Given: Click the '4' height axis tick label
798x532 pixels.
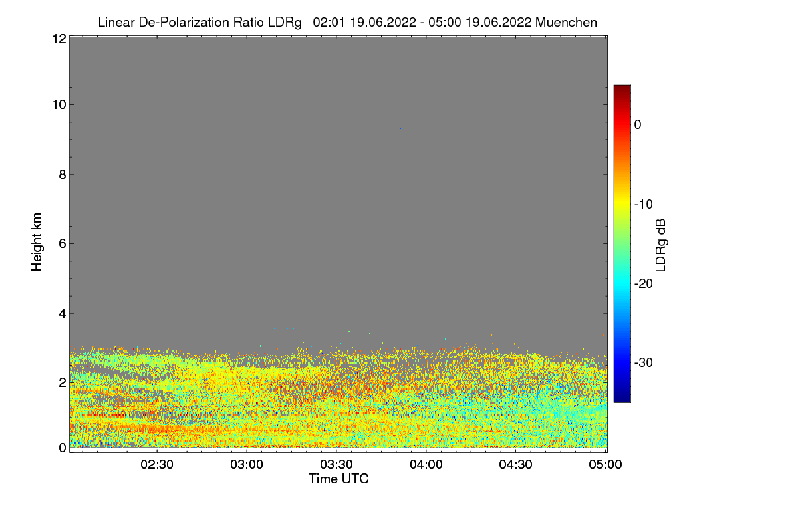Looking at the screenshot, I should (x=62, y=313).
